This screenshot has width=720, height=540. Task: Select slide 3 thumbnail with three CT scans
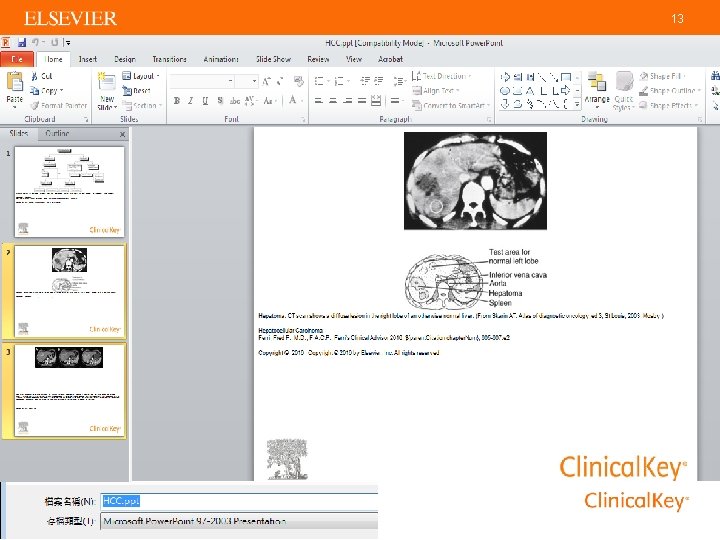69,390
